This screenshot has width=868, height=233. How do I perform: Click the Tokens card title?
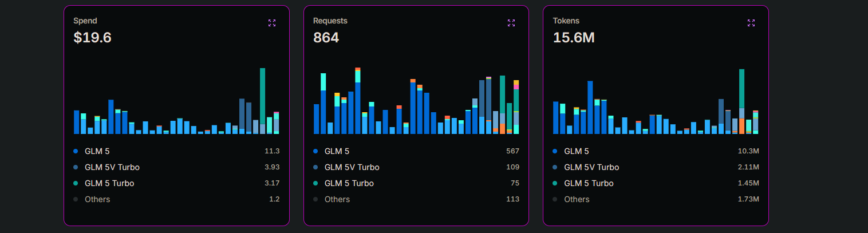(x=566, y=21)
